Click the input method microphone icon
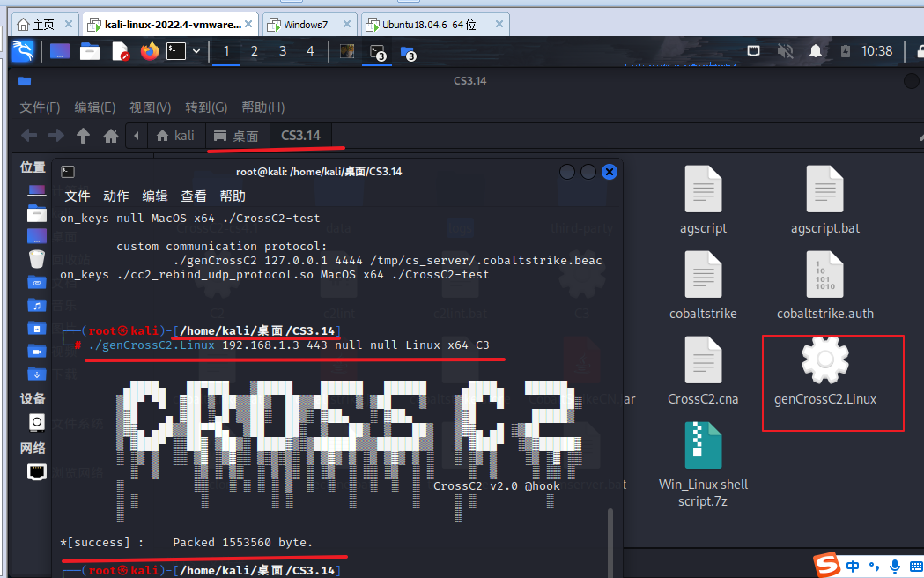This screenshot has width=924, height=578. tap(895, 567)
